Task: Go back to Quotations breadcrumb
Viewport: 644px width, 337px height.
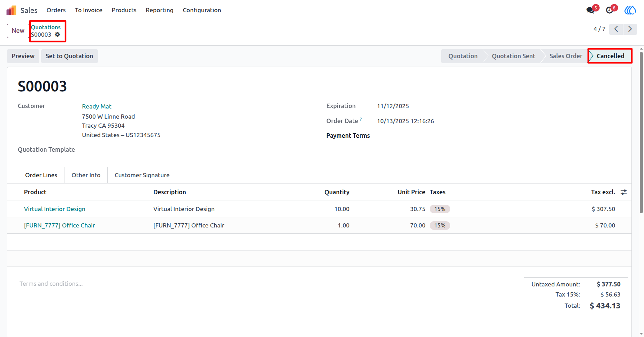Action: pos(46,27)
